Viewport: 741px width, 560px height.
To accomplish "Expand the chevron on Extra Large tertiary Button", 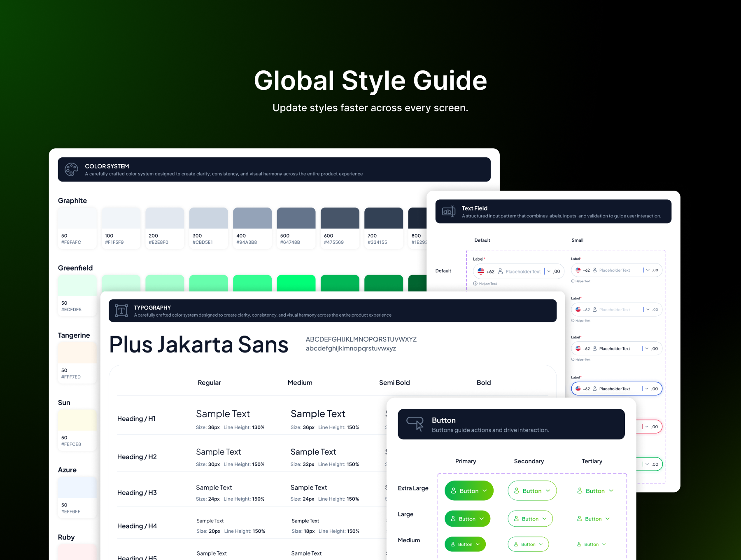I will pyautogui.click(x=611, y=491).
